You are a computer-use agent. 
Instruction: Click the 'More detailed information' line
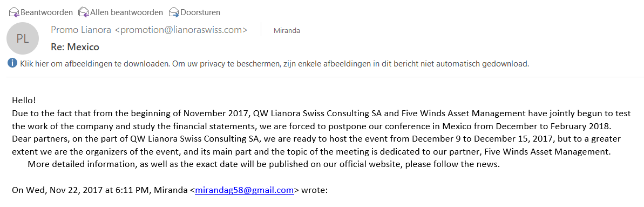[263, 165]
